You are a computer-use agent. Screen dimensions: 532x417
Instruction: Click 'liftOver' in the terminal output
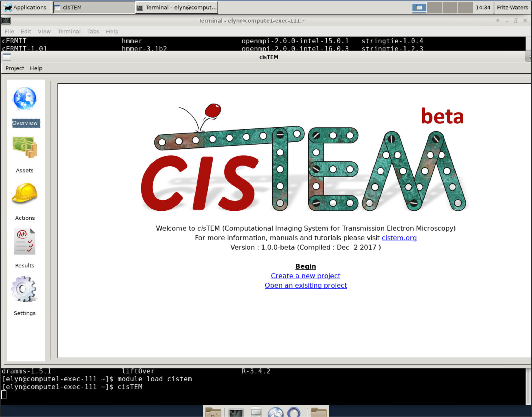[x=138, y=371]
